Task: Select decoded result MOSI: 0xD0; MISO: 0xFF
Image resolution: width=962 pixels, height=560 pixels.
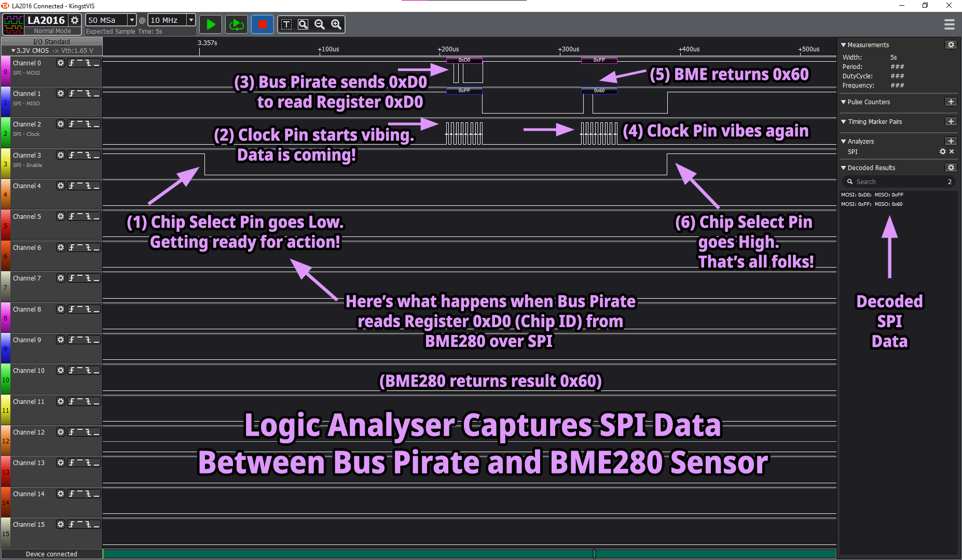Action: click(x=872, y=195)
